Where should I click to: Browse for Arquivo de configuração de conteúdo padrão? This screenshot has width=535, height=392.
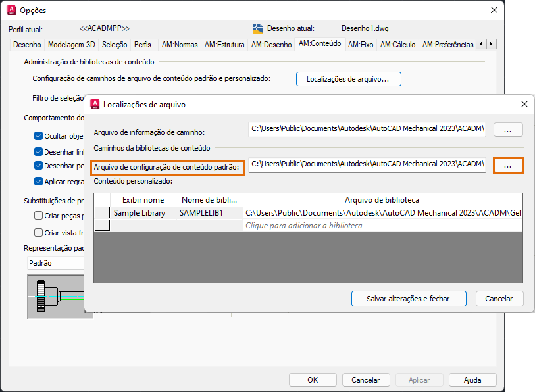point(508,166)
